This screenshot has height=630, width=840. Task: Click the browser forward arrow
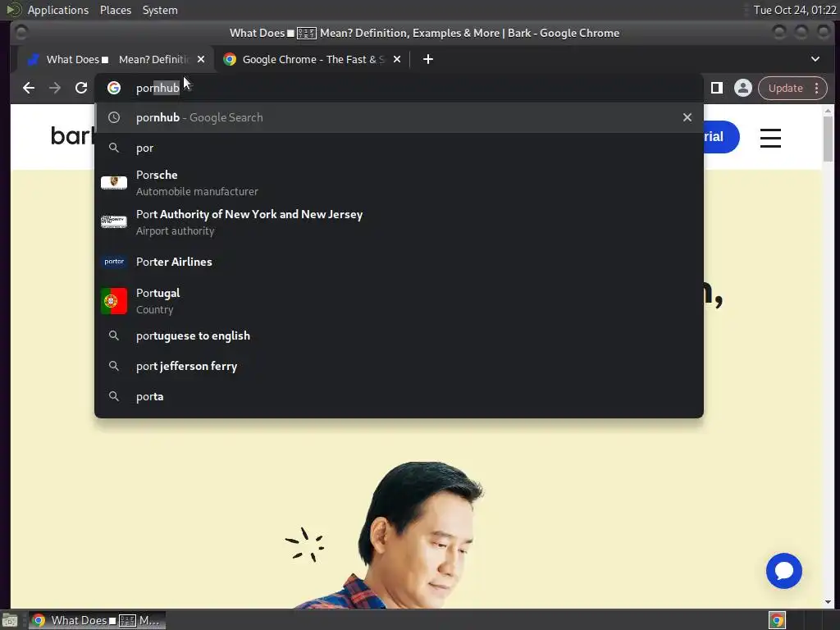[55, 88]
